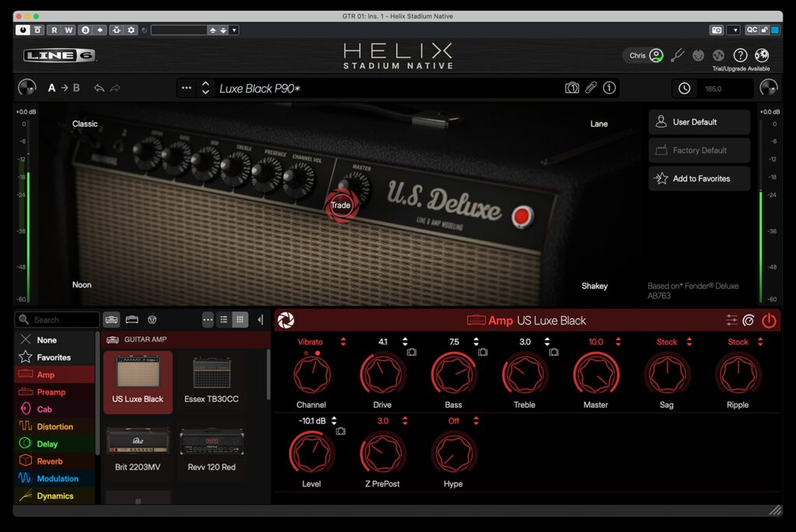Choose Essex TB30CC amp thumbnail
The height and width of the screenshot is (532, 796).
[x=211, y=382]
